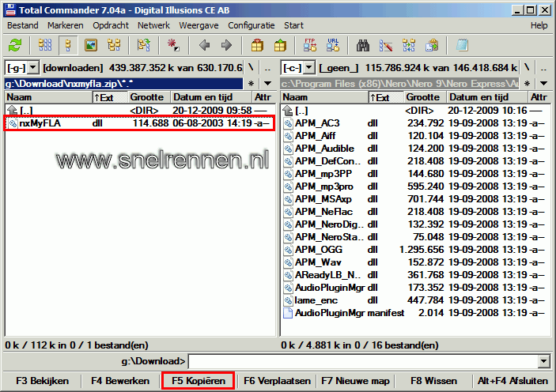Click the red asterisk toolbar icon
Viewport: 556px width, 392px height.
(173, 45)
